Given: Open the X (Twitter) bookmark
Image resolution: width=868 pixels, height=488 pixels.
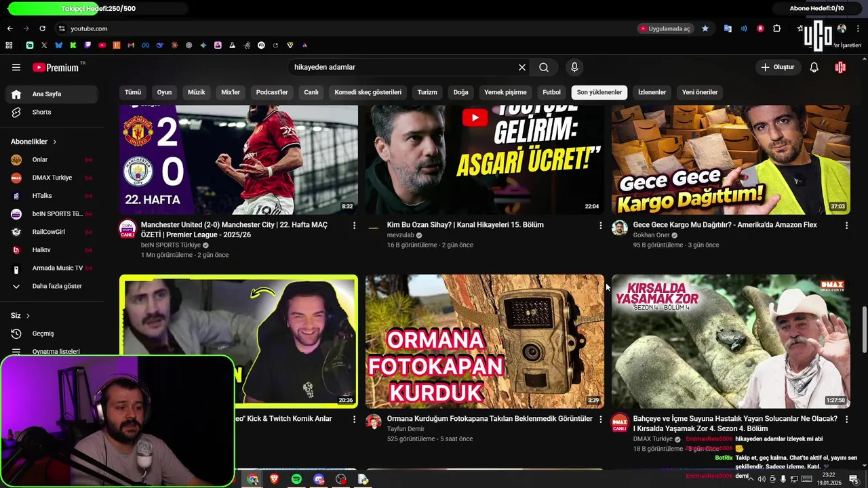Looking at the screenshot, I should pyautogui.click(x=44, y=45).
